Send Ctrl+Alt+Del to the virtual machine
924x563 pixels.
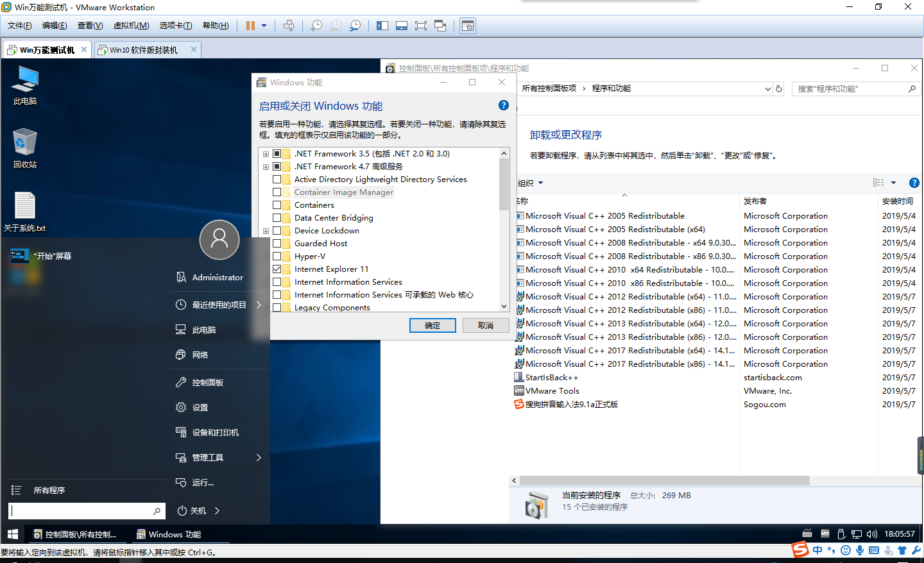click(x=289, y=26)
